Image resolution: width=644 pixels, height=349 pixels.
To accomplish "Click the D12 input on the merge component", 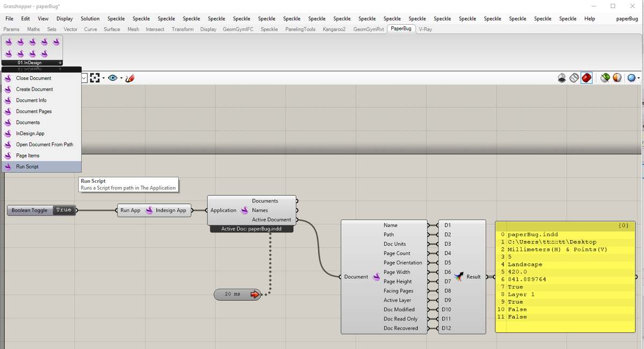I will (448, 328).
